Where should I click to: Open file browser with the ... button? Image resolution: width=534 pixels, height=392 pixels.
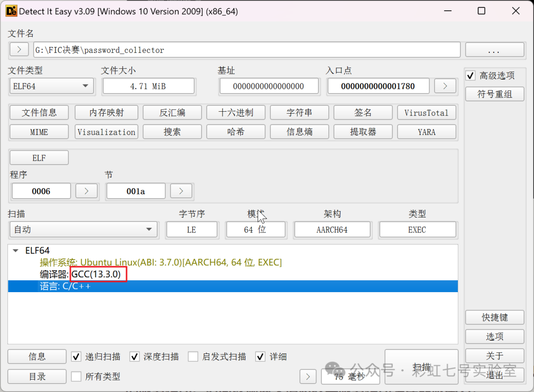click(x=494, y=50)
